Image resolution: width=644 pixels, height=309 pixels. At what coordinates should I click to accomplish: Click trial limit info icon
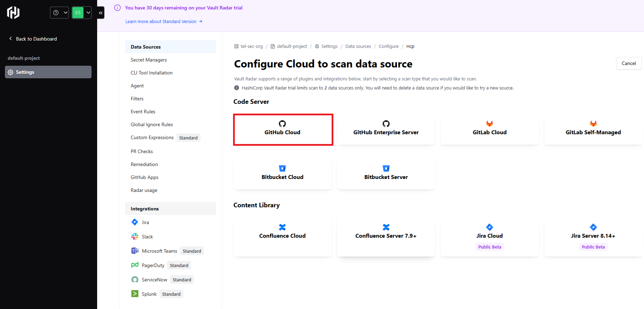coord(237,88)
